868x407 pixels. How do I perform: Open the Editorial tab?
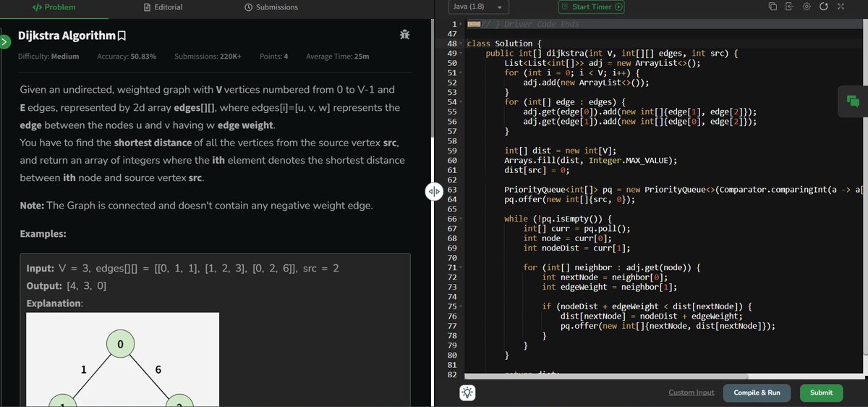click(x=163, y=7)
